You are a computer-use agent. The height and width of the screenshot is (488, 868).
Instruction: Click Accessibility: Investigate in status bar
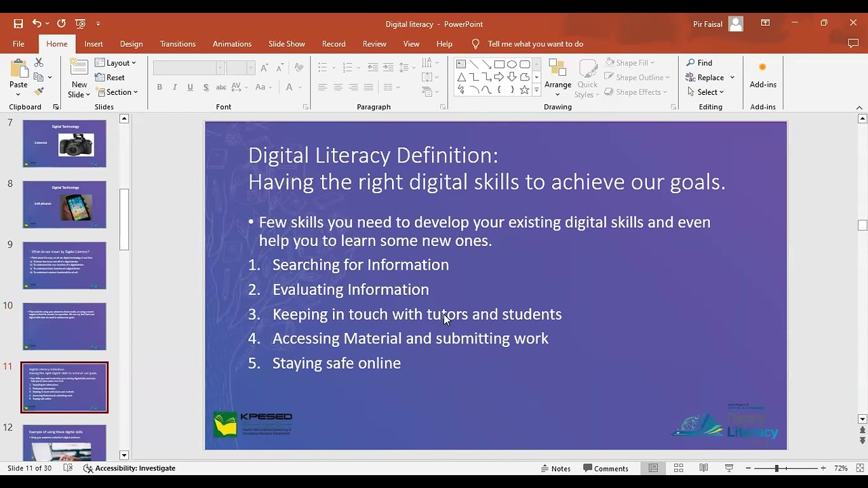point(129,468)
